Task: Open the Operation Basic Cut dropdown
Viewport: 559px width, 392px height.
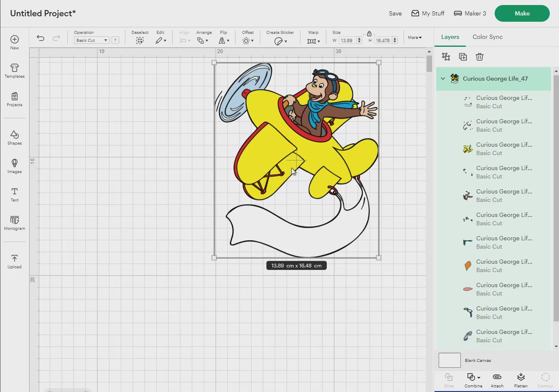Action: click(x=91, y=40)
